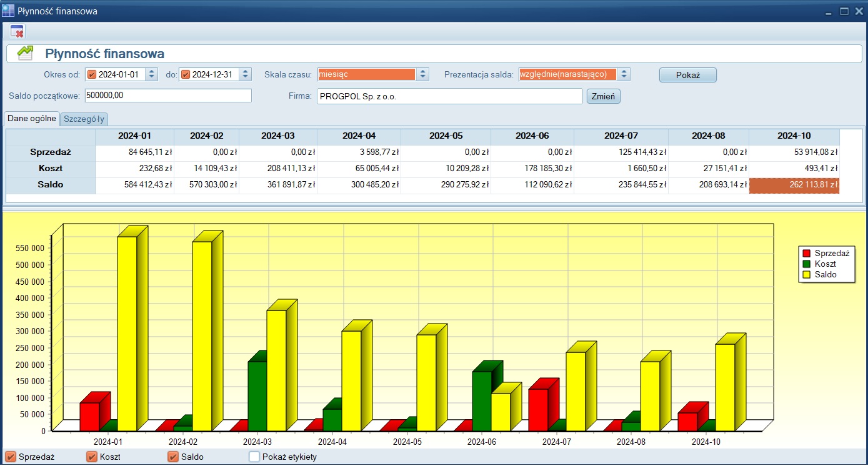The width and height of the screenshot is (868, 466).
Task: Open the Skala czasu dropdown
Action: 423,74
